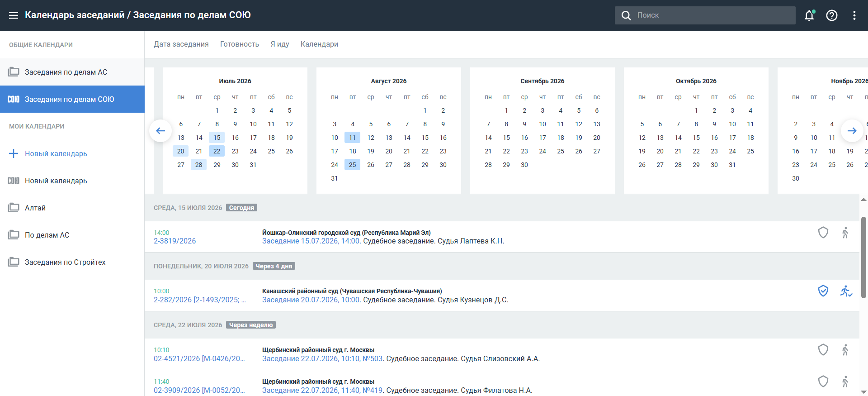Screen dimensions: 868x396
Task: Click the Сегодня badge
Action: [241, 208]
